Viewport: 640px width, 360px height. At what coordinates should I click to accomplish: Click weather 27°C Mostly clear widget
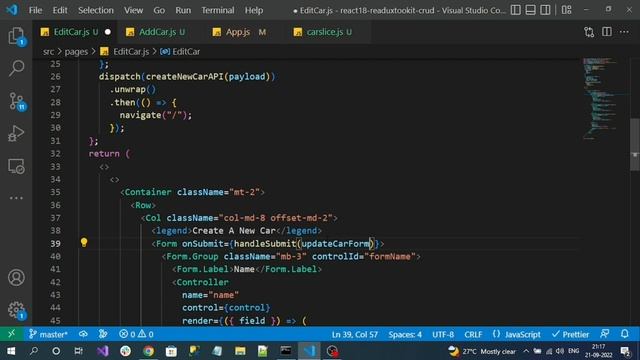click(482, 351)
